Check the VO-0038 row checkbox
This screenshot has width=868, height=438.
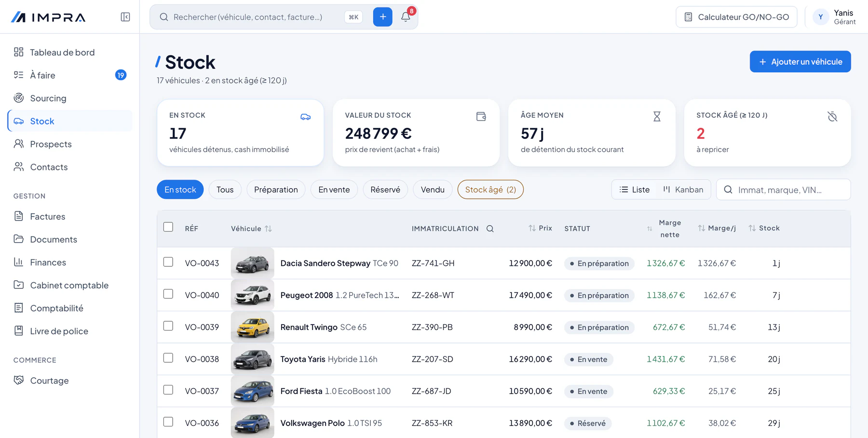168,357
